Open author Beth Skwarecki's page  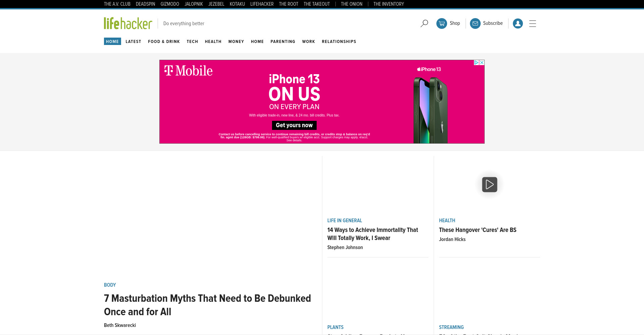(120, 325)
